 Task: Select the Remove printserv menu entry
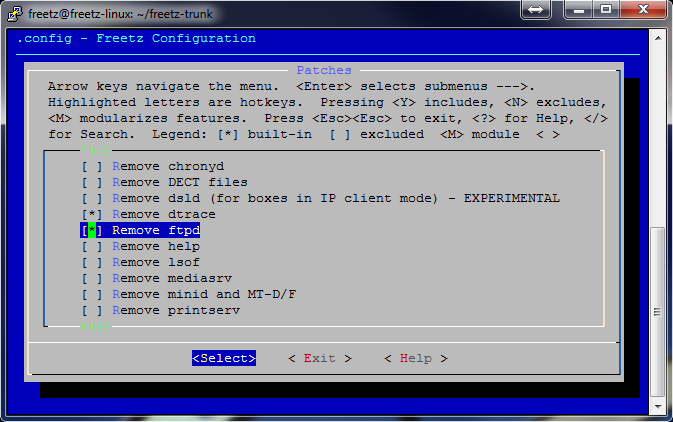point(176,311)
